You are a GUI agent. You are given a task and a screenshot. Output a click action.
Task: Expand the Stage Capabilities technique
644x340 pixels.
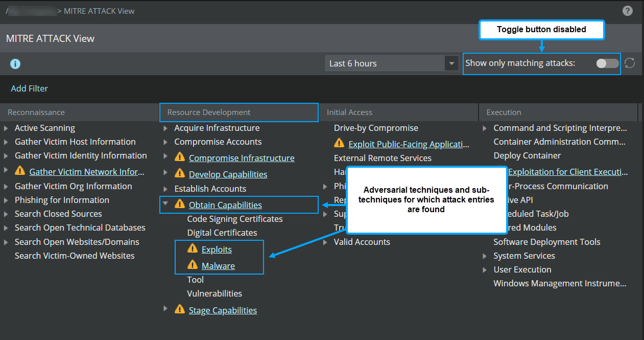[x=165, y=309]
